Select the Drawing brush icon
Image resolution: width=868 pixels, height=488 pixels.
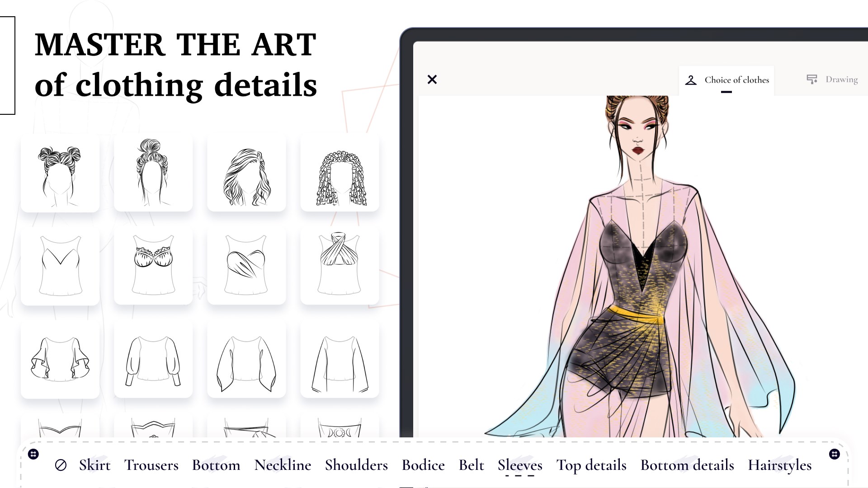tap(811, 79)
